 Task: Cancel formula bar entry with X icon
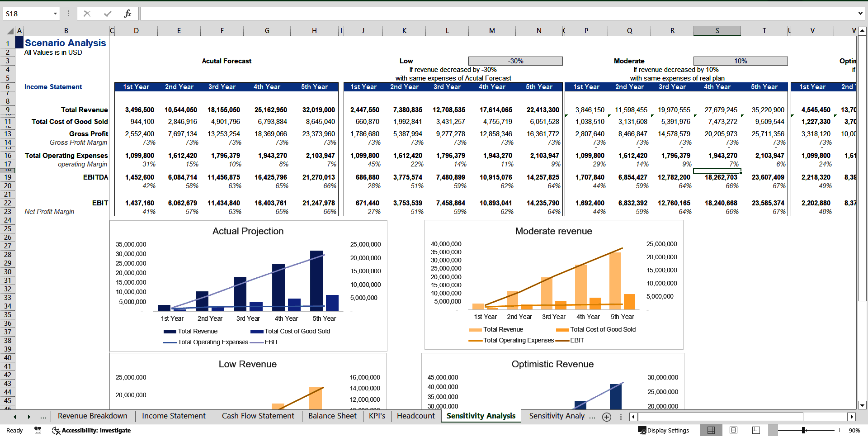(87, 14)
